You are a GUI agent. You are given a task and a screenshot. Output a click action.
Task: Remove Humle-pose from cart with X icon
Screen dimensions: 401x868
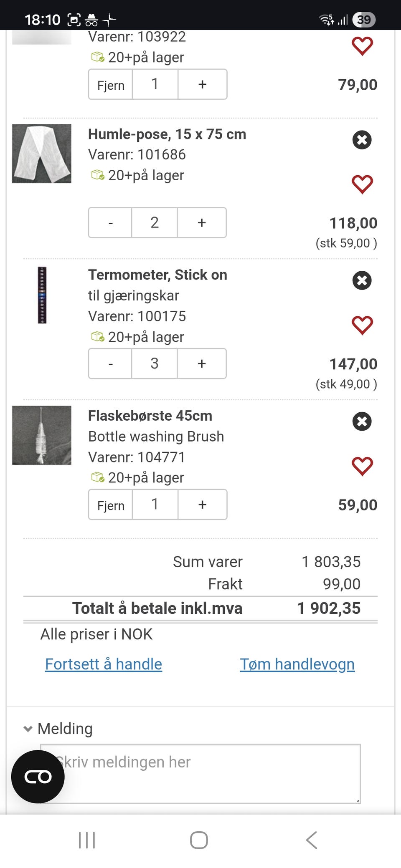coord(362,140)
